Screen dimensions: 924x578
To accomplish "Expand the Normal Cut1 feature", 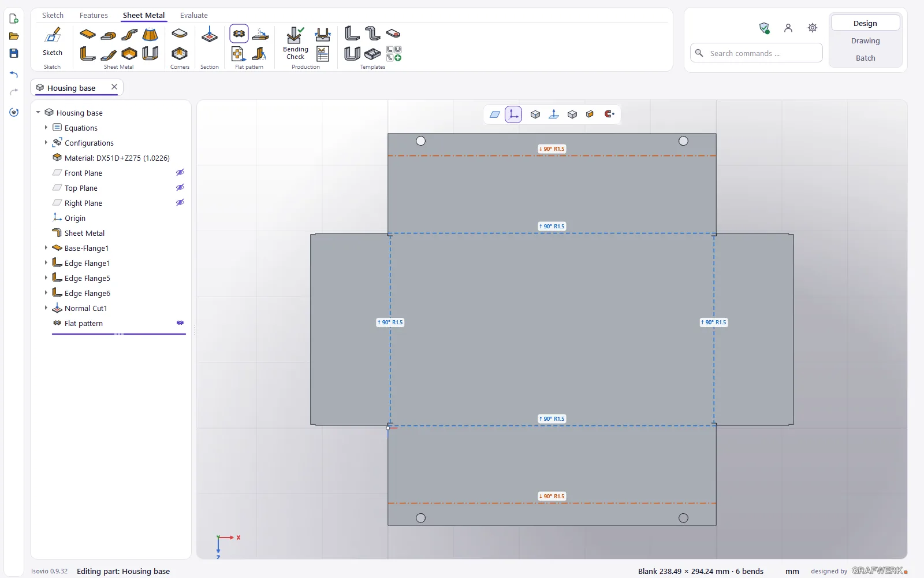I will click(x=46, y=307).
